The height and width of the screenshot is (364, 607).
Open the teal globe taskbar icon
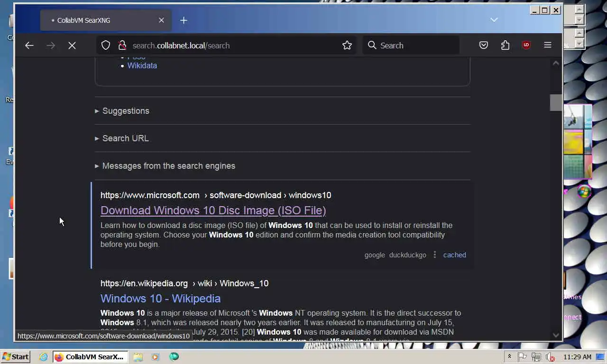pyautogui.click(x=174, y=357)
